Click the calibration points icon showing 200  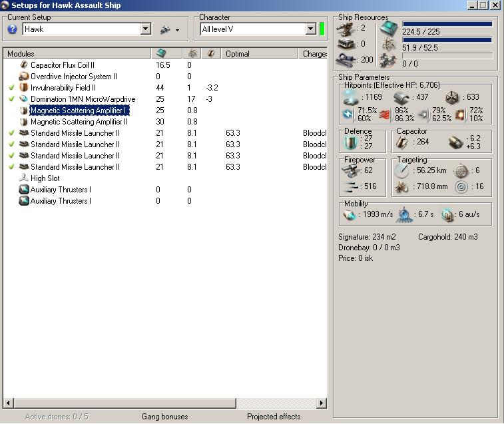346,59
